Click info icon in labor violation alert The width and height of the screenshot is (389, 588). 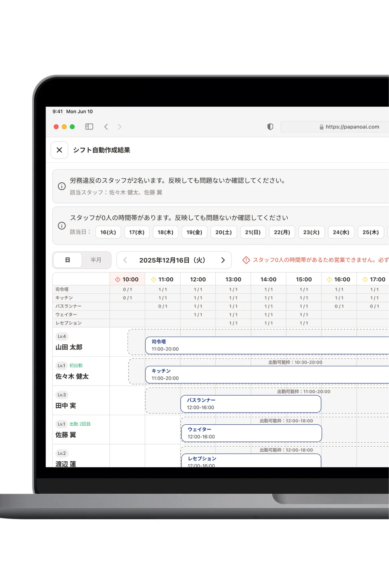[62, 186]
